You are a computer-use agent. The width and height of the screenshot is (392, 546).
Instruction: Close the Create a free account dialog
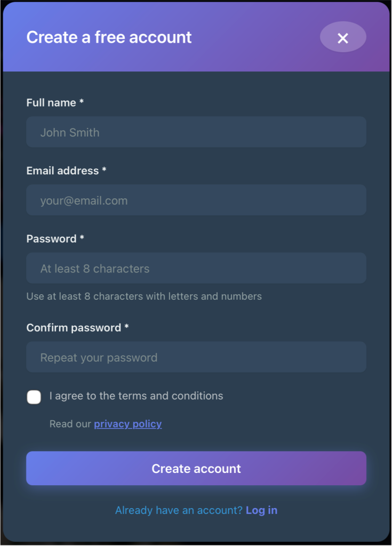click(343, 37)
